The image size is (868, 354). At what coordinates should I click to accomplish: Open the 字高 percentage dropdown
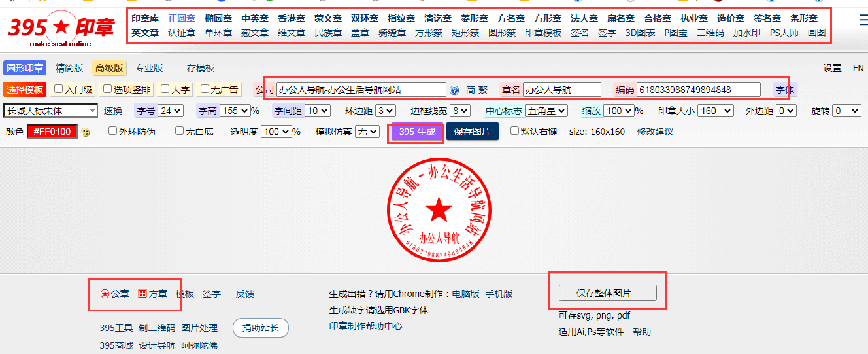point(235,111)
